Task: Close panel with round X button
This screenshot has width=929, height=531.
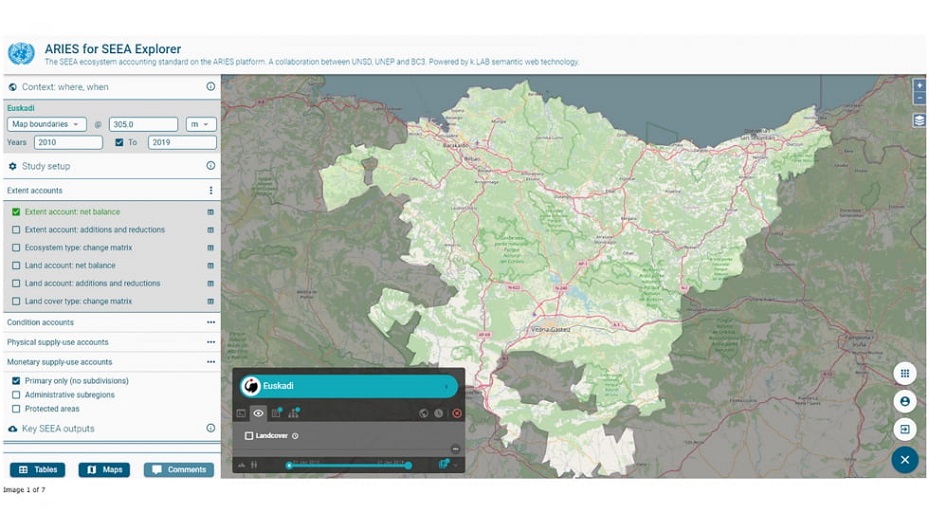Action: (905, 459)
